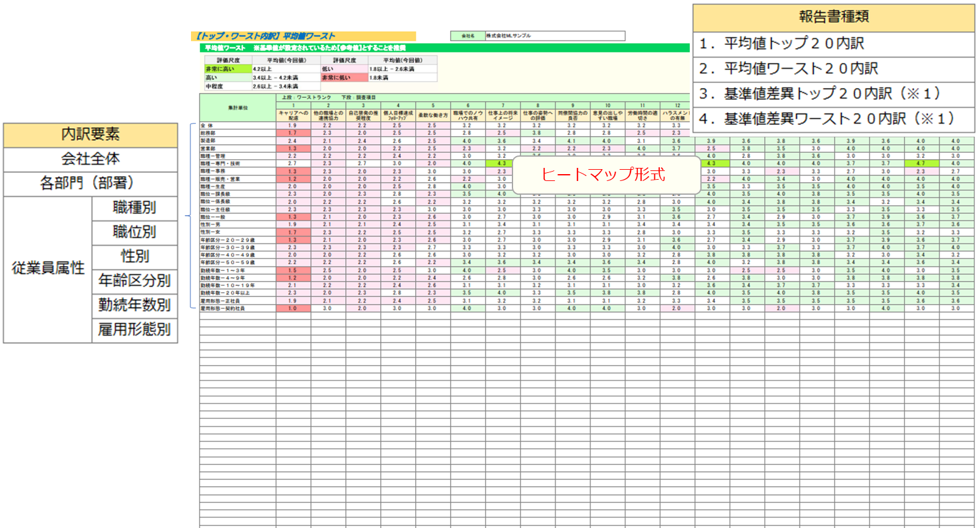980x528 pixels.
Task: Click 基準値差異トップ２０内訳 in the report list
Action: (x=833, y=94)
